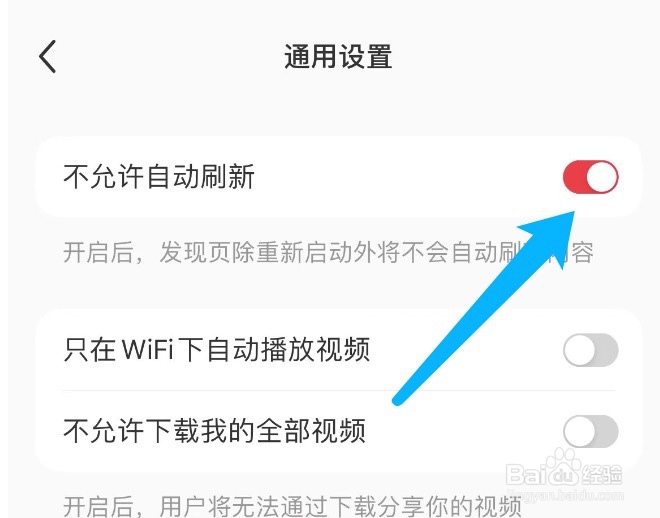Click the white knob of download switch
The width and height of the screenshot is (660, 518).
[x=580, y=431]
